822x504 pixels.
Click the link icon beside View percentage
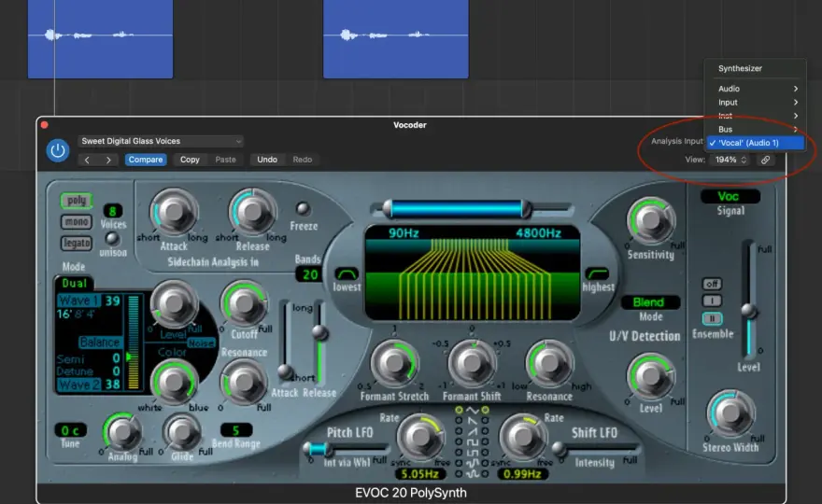[765, 160]
